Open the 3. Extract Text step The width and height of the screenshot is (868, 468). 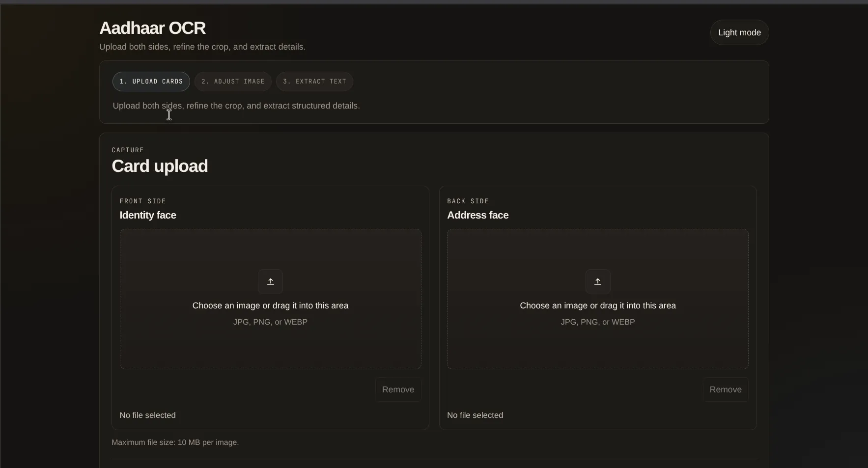[314, 82]
